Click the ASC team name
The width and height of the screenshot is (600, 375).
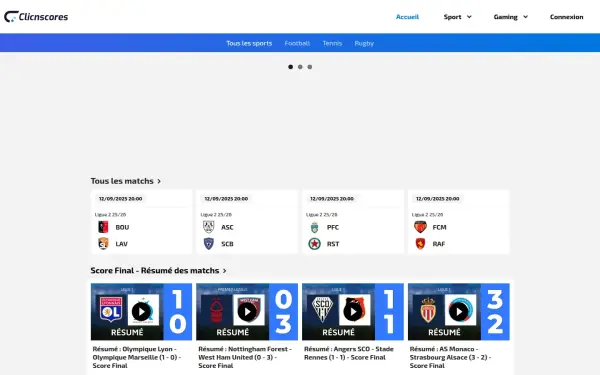227,227
